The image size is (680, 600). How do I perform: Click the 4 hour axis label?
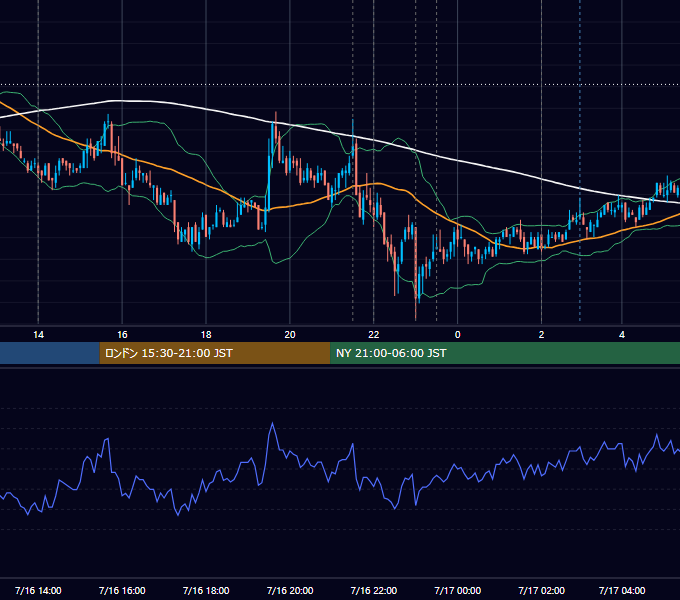(x=622, y=335)
